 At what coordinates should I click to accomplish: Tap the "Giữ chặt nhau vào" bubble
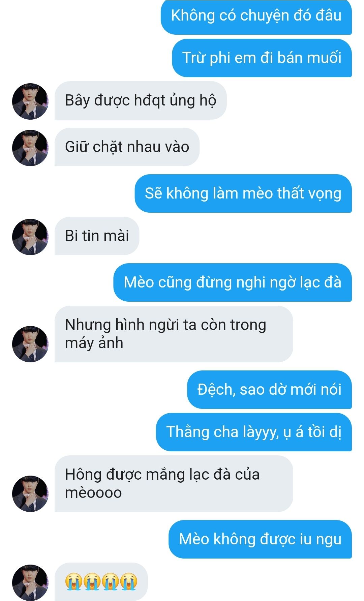(x=127, y=147)
